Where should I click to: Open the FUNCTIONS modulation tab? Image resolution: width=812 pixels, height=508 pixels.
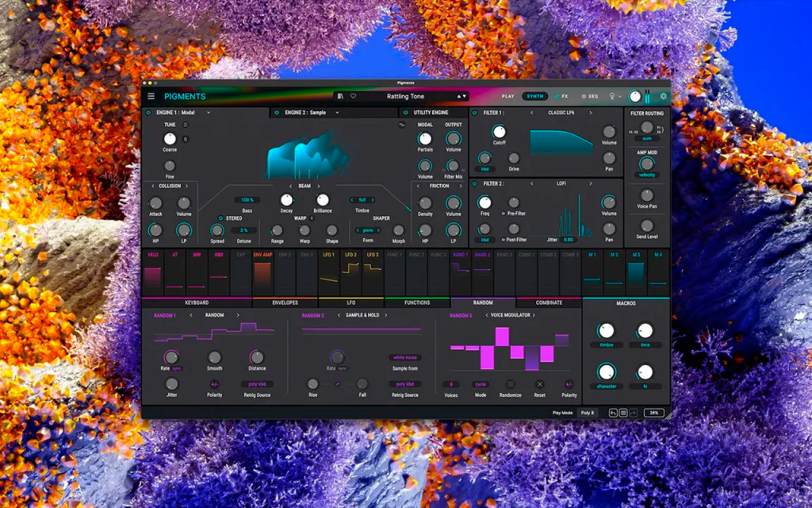[x=417, y=302]
